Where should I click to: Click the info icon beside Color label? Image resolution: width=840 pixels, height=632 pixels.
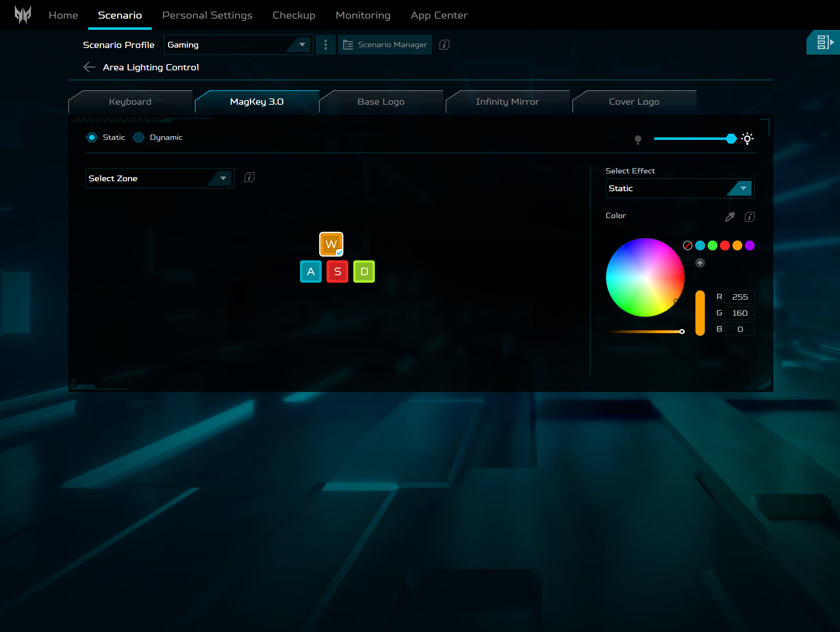(x=749, y=216)
